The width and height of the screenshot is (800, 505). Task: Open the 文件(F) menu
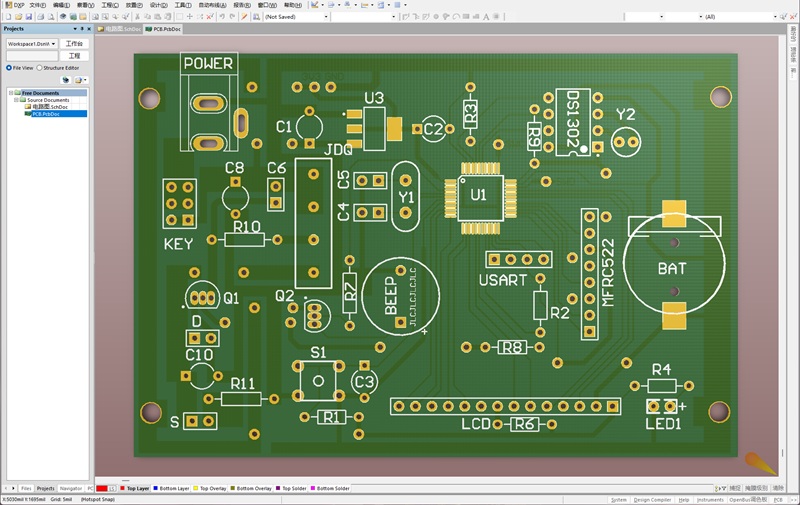pyautogui.click(x=37, y=5)
